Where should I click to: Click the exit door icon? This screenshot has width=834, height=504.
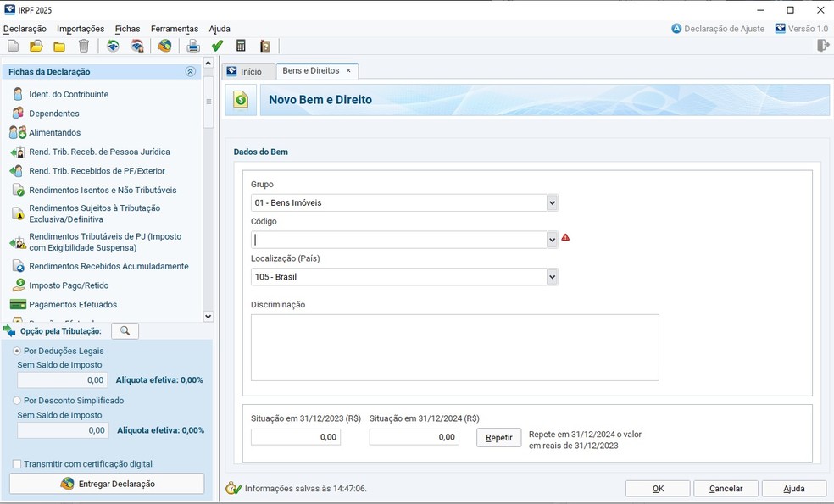click(x=823, y=46)
